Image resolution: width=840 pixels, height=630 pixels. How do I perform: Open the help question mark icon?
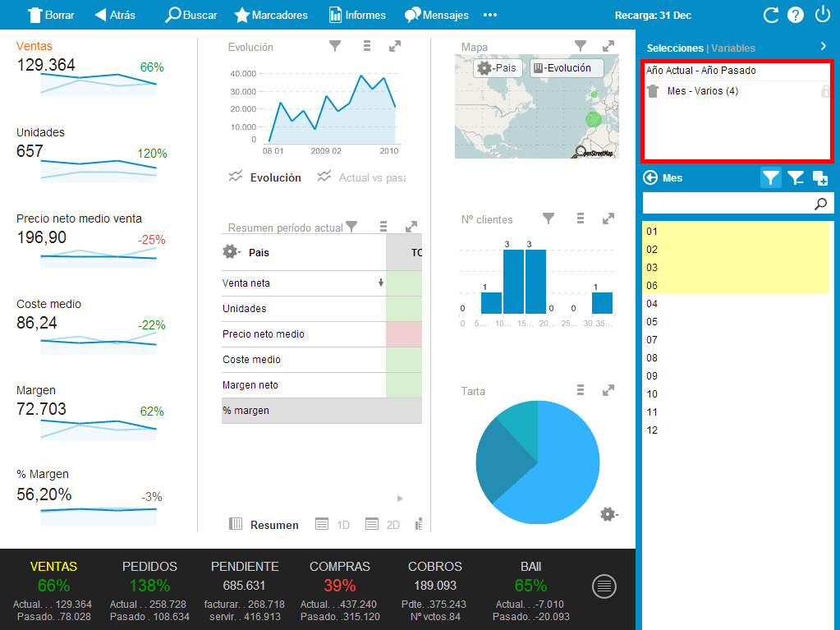[796, 15]
